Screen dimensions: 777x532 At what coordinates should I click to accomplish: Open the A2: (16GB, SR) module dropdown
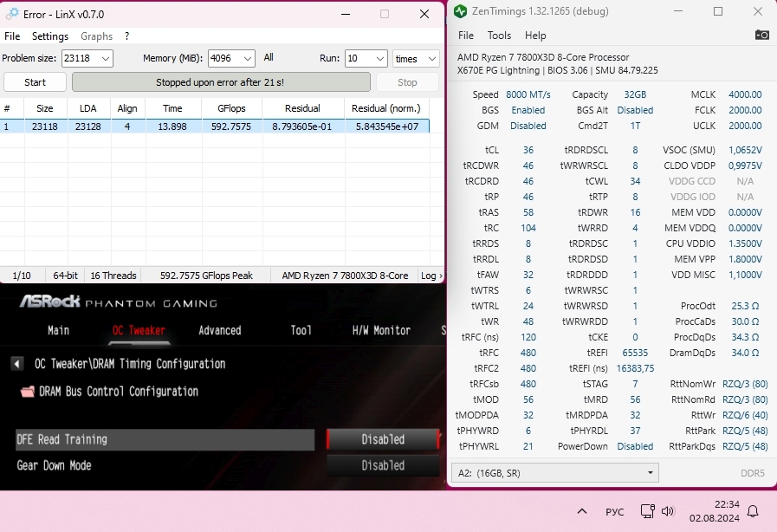click(555, 473)
